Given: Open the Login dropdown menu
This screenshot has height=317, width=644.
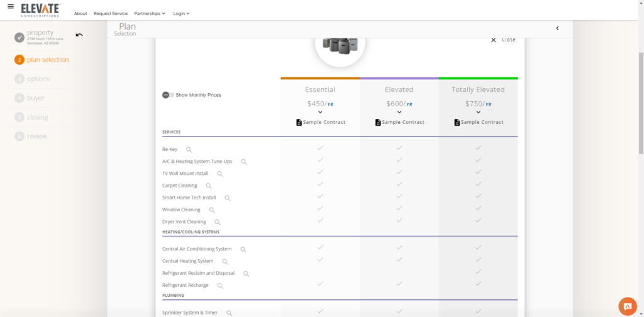Looking at the screenshot, I should (x=180, y=13).
